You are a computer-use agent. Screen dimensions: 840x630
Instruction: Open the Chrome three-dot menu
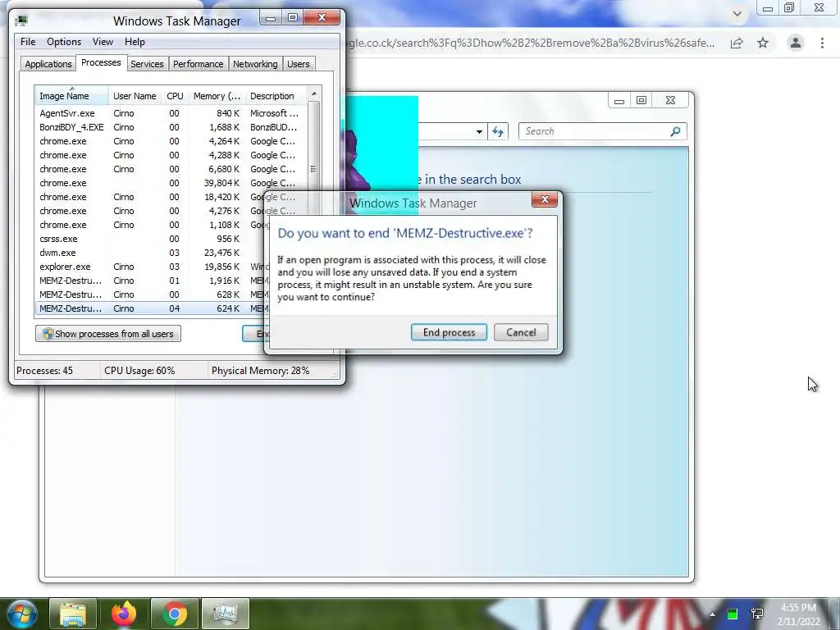coord(822,43)
